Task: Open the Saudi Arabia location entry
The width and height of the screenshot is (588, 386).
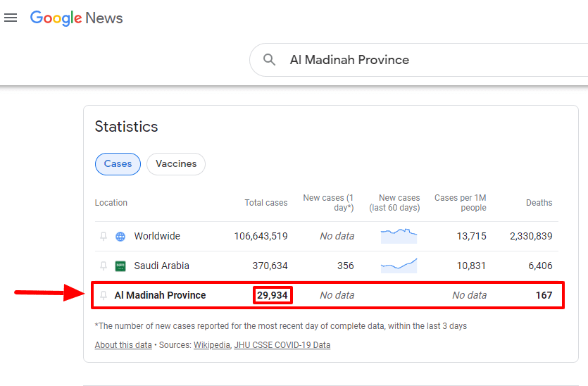Action: point(162,266)
